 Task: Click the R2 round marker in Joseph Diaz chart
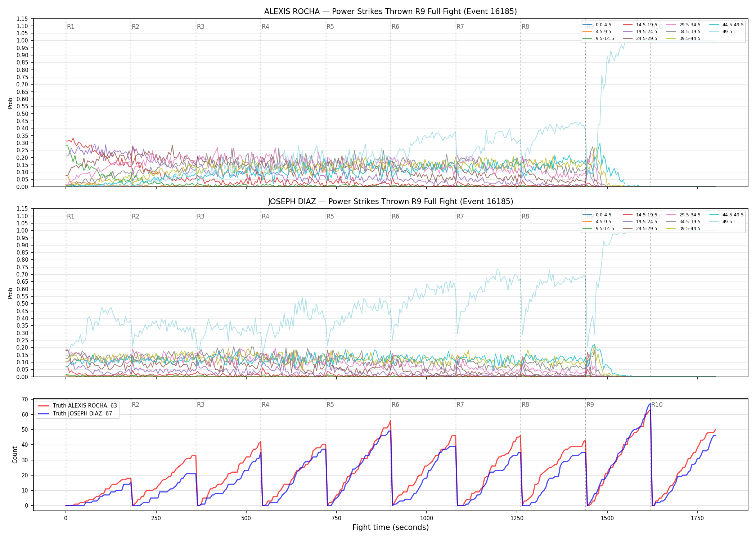click(135, 216)
